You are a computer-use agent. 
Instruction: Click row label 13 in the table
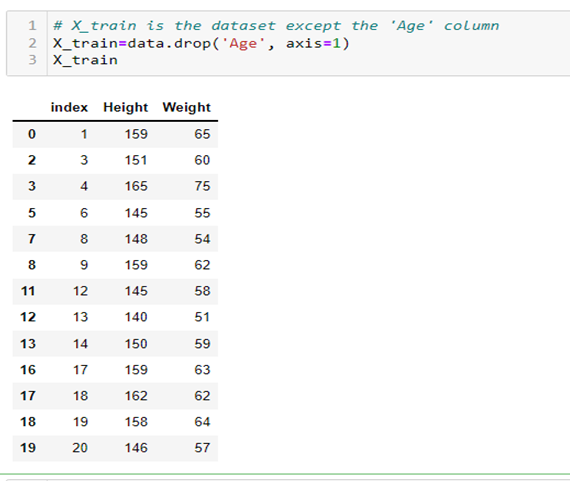click(28, 344)
